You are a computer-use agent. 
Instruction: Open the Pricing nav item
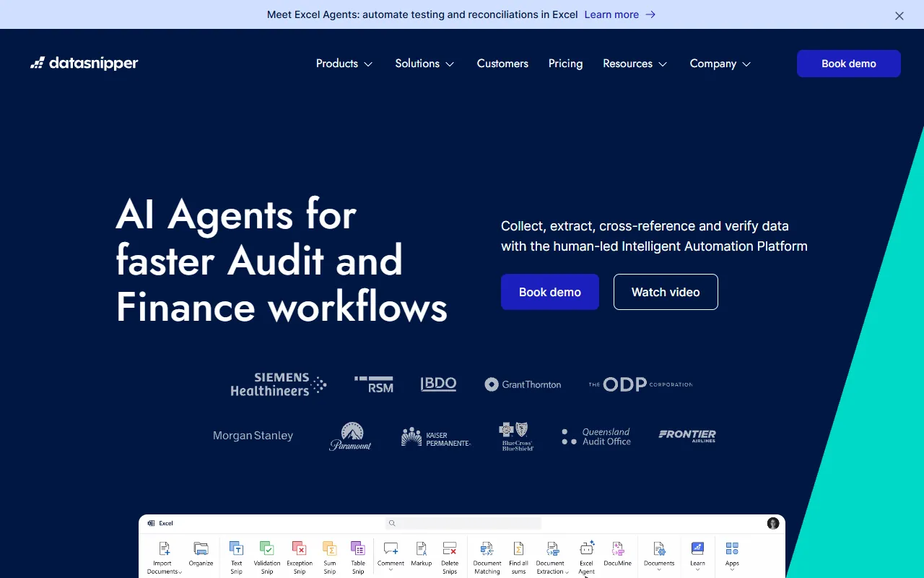565,64
